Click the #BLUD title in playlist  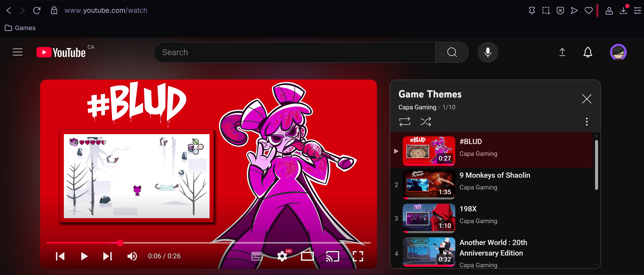pyautogui.click(x=471, y=142)
